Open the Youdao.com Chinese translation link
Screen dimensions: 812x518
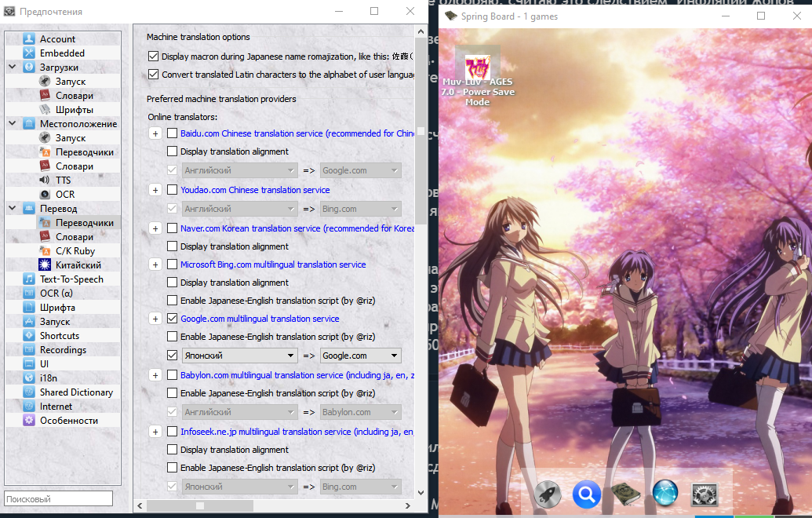[255, 190]
